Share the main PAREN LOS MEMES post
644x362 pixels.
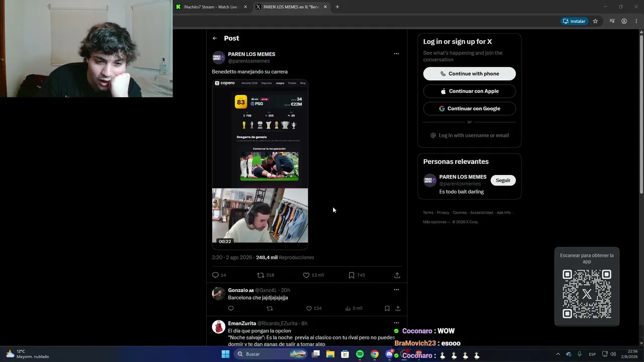point(397,275)
